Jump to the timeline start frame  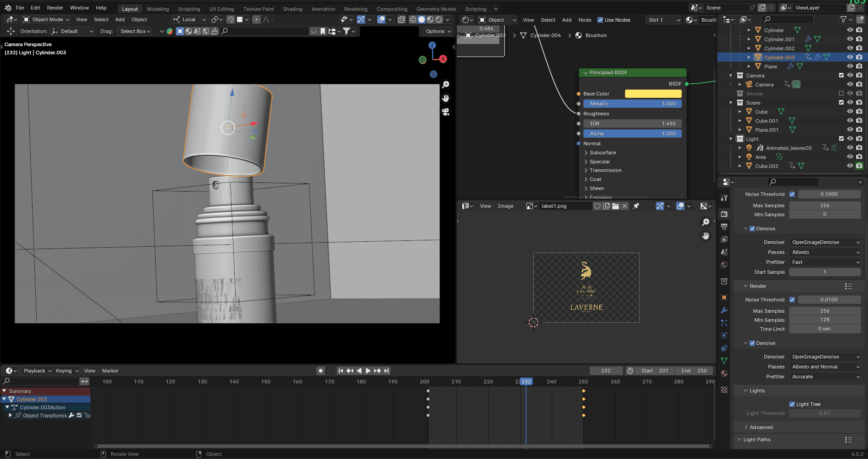pos(341,371)
